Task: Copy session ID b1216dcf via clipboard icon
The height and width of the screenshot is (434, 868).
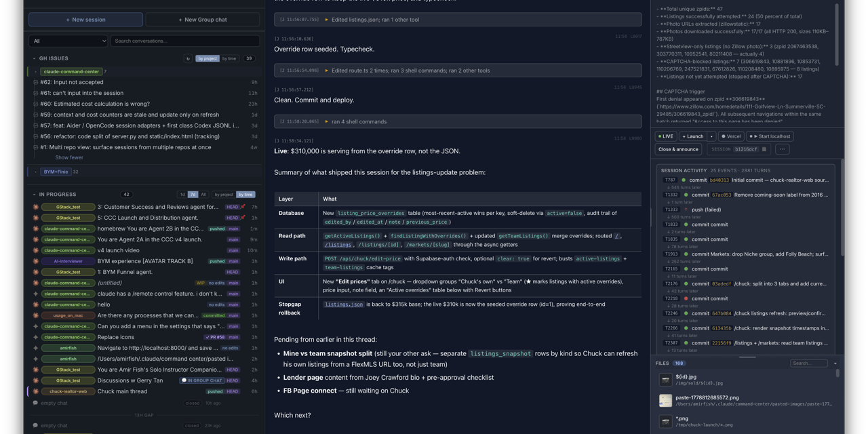Action: pos(764,149)
